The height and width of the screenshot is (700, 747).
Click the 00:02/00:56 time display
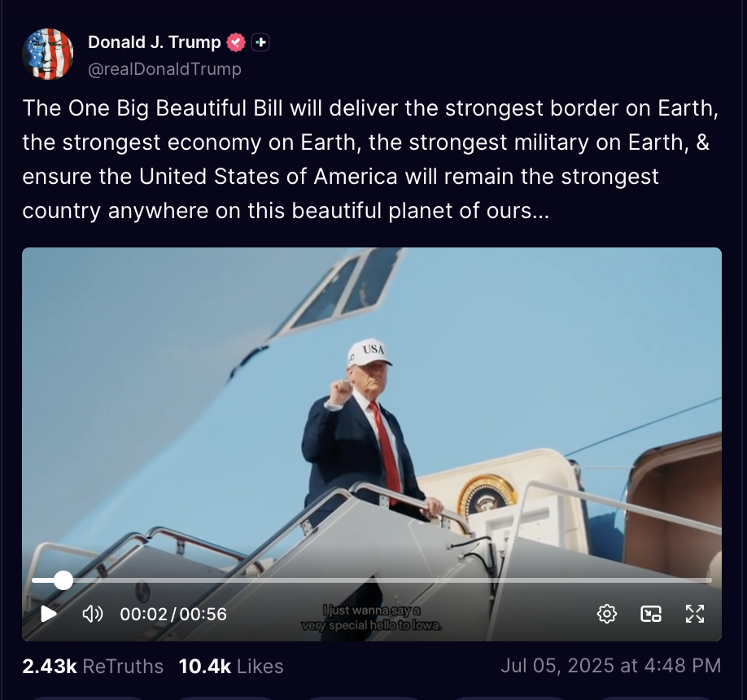pyautogui.click(x=173, y=615)
